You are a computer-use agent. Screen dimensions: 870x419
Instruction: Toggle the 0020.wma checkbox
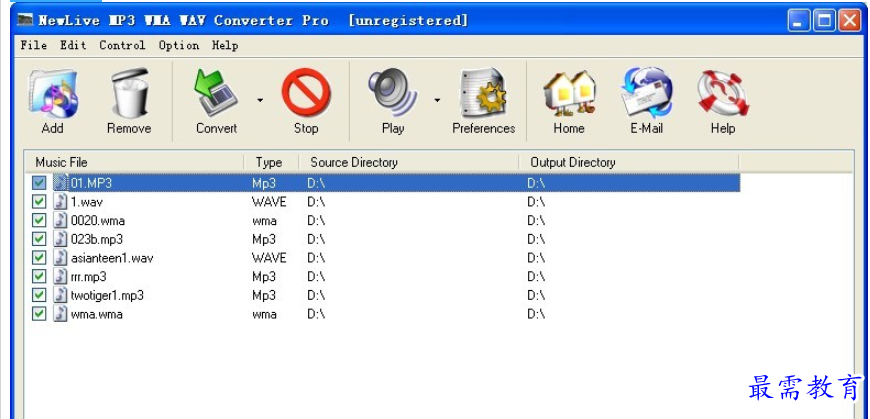click(39, 220)
